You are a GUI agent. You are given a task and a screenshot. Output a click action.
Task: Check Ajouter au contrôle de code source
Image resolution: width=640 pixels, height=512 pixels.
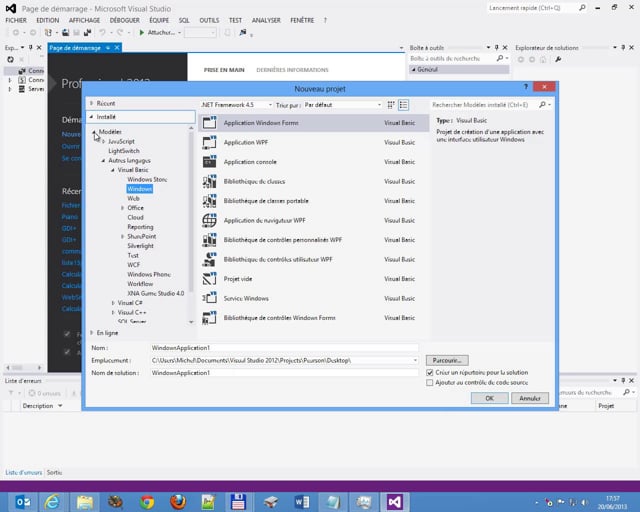pyautogui.click(x=429, y=383)
